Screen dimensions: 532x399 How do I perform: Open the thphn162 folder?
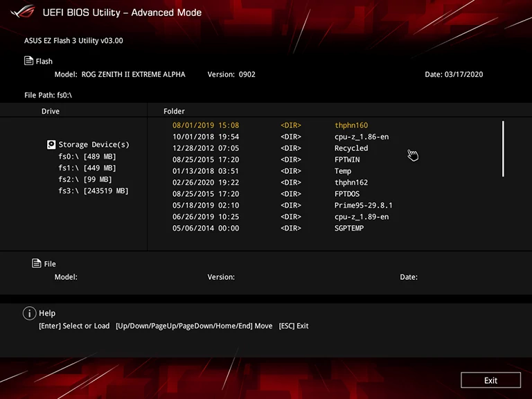point(351,183)
